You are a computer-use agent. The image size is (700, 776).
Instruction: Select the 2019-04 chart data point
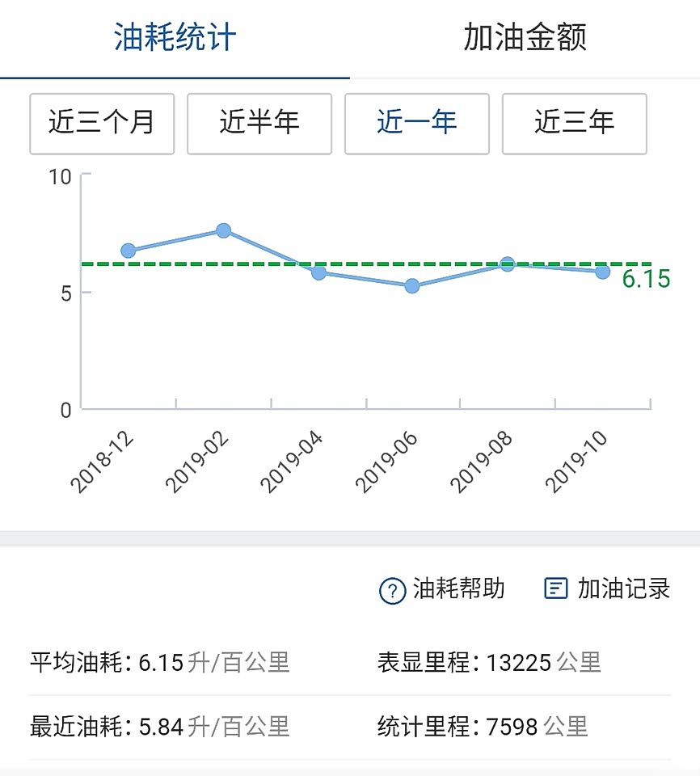(318, 272)
